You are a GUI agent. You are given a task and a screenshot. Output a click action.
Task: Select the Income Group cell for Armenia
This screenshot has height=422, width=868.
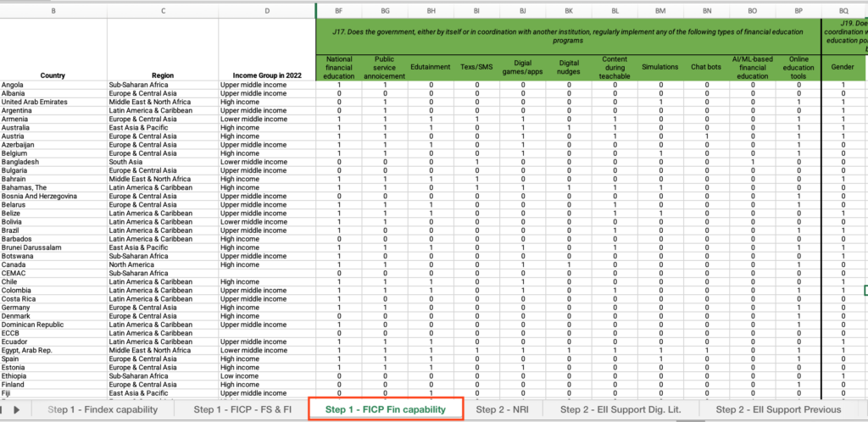(267, 119)
